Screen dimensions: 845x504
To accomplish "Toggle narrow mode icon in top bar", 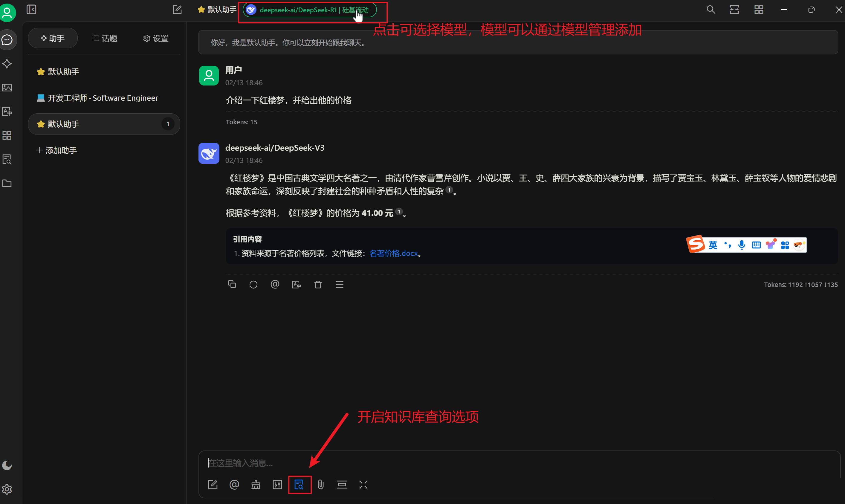I will [x=734, y=10].
